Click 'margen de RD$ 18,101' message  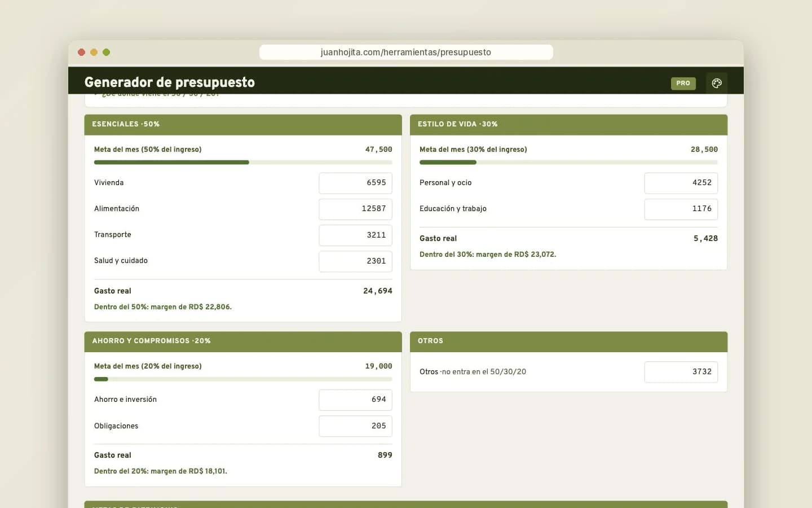click(x=161, y=471)
